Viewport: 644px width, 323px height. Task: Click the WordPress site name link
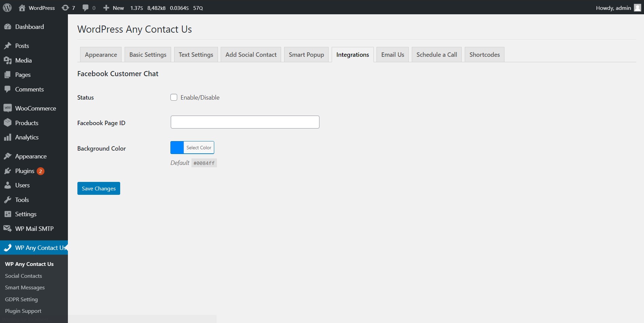click(42, 8)
